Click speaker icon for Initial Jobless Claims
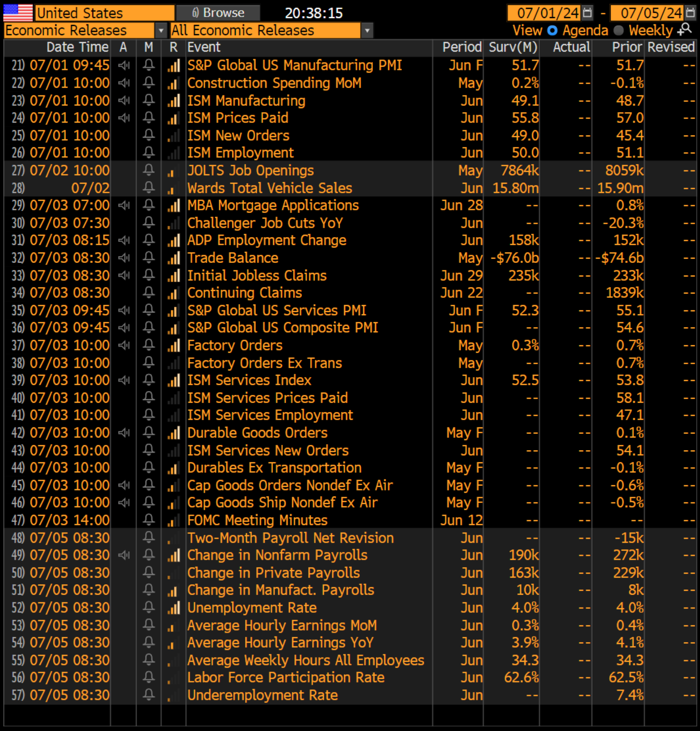 [x=124, y=275]
